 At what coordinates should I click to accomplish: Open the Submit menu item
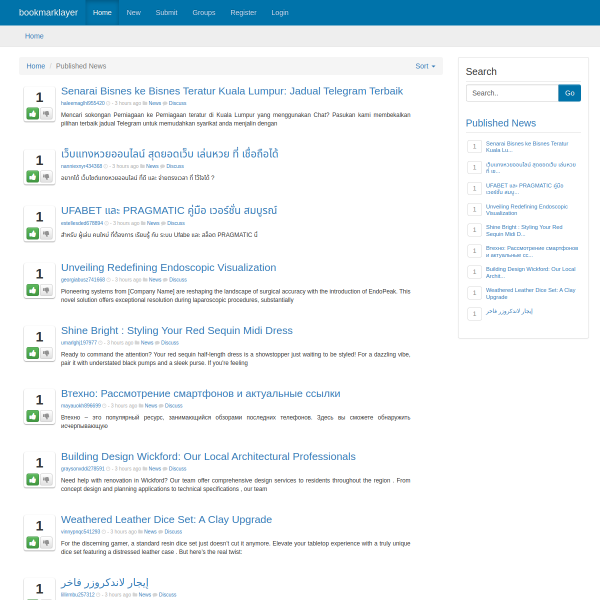click(166, 13)
